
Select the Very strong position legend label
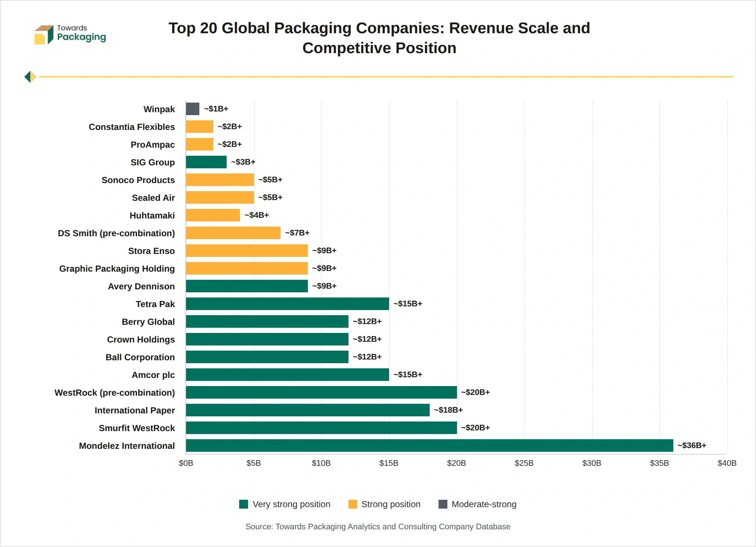pos(291,504)
